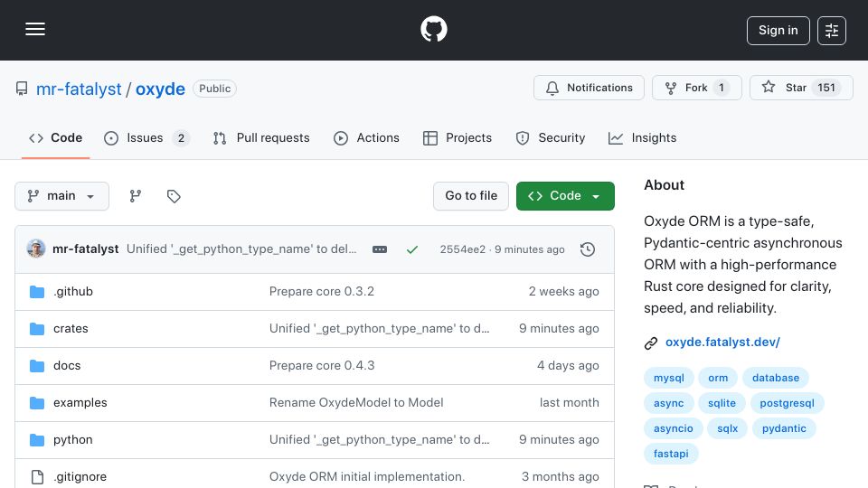Select the postgresql topic tag
868x488 pixels.
click(788, 403)
